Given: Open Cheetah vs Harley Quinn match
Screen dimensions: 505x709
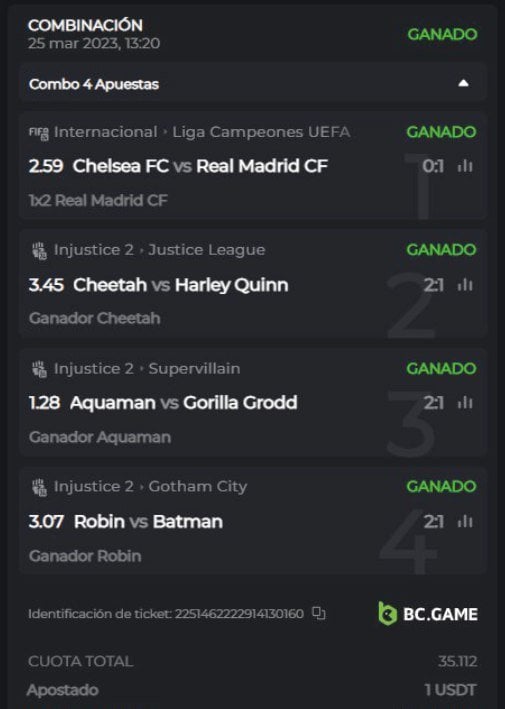Looking at the screenshot, I should coord(181,285).
